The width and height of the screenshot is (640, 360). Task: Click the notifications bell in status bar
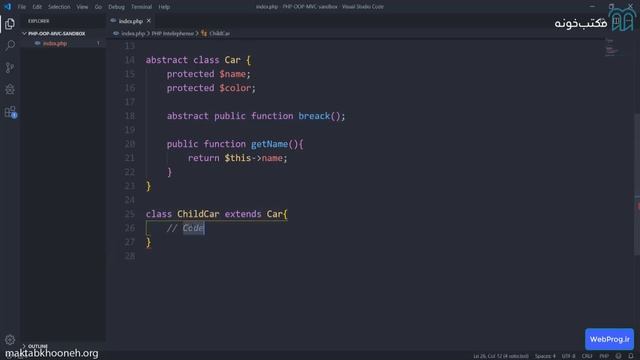coord(631,356)
